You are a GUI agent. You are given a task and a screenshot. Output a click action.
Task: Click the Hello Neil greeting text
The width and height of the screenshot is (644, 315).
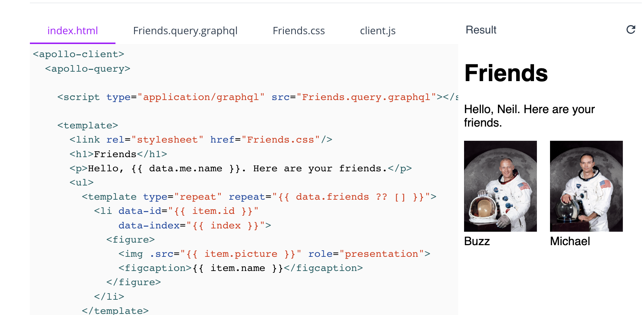(x=529, y=116)
